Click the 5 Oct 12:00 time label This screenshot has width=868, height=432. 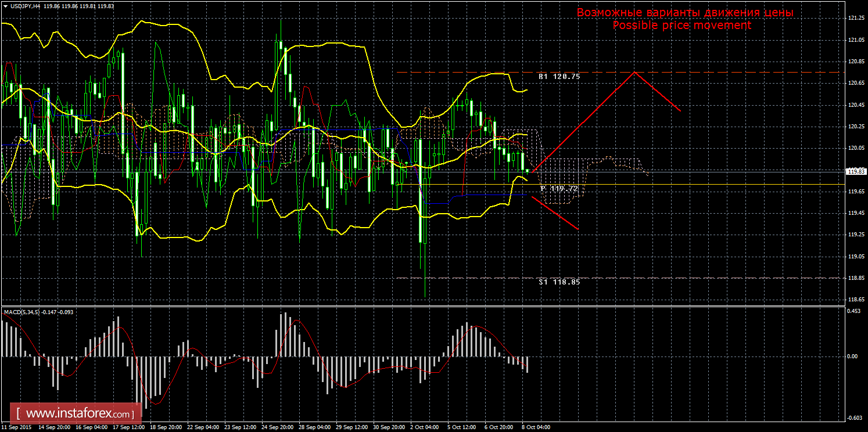461,427
